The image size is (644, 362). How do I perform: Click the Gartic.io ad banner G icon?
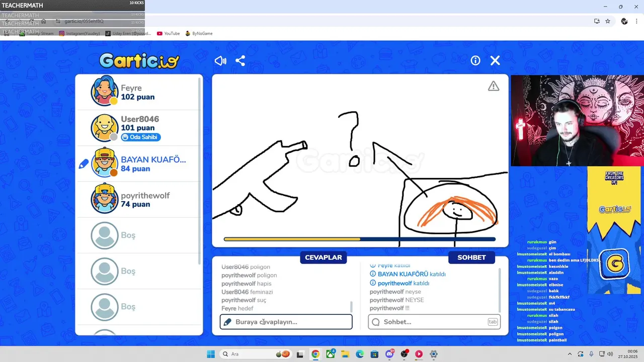[614, 263]
